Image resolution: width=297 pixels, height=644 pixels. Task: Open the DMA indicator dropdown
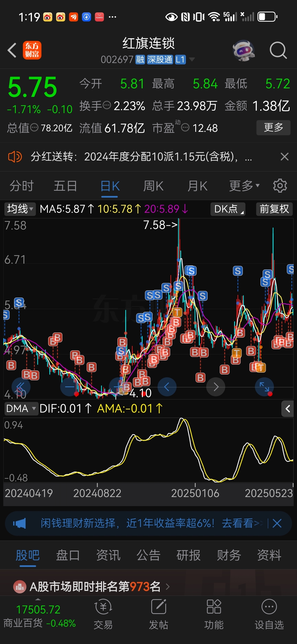[x=21, y=409]
